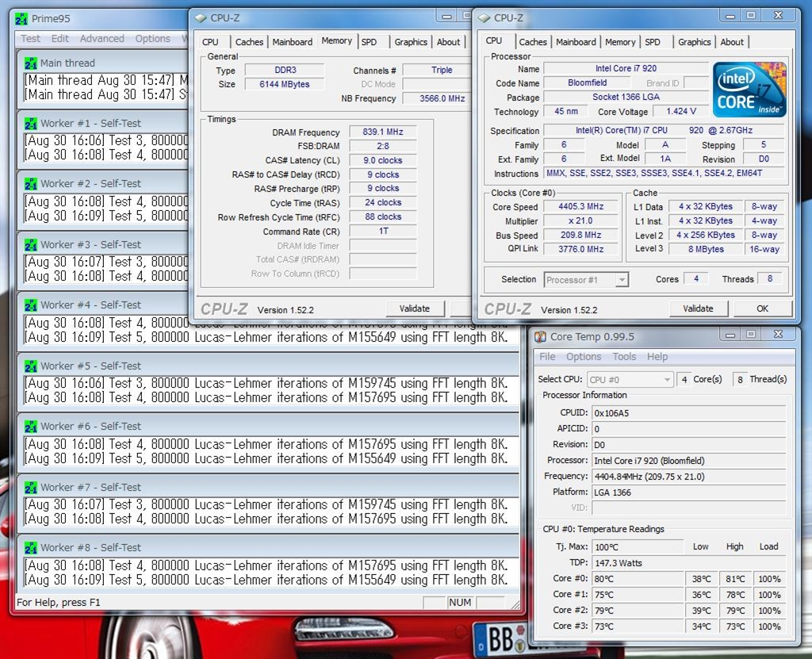Switch to Caches tab in CPU-Z CPU window
Viewport: 812px width, 659px height.
tap(533, 42)
